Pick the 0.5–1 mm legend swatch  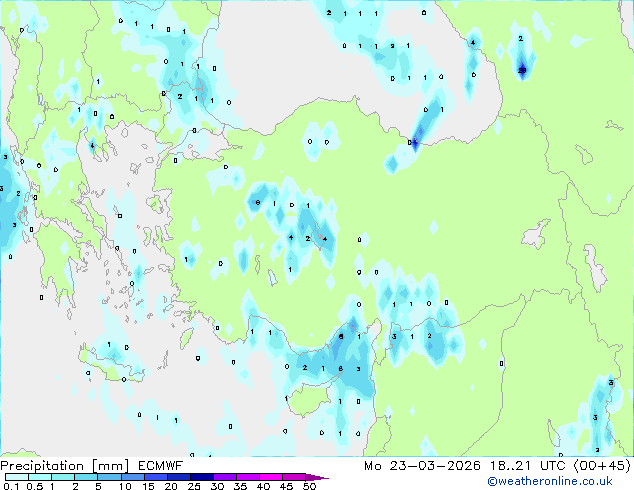point(40,477)
